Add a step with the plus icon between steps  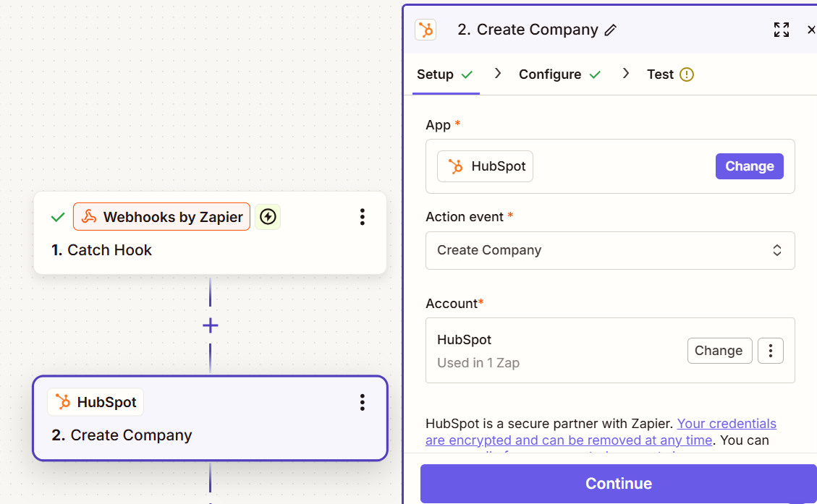pos(210,326)
